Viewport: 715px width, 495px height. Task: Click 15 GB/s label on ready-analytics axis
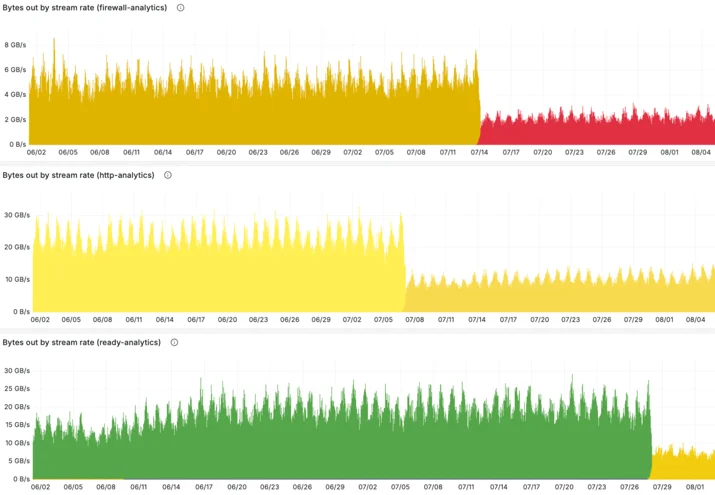pyautogui.click(x=18, y=425)
